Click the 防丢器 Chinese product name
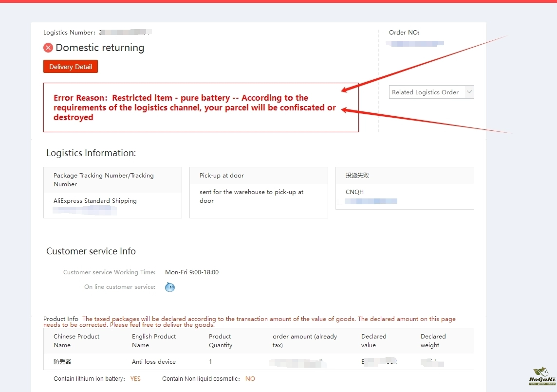 tap(62, 362)
